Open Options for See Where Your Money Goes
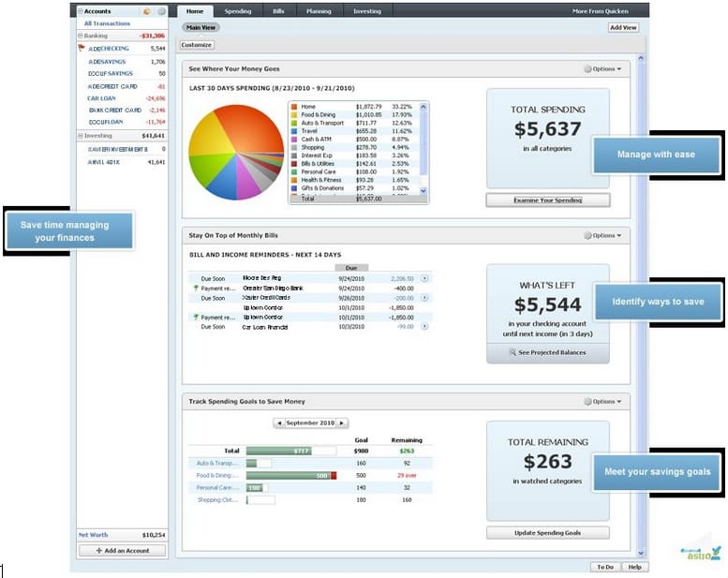This screenshot has width=728, height=578. [x=602, y=68]
